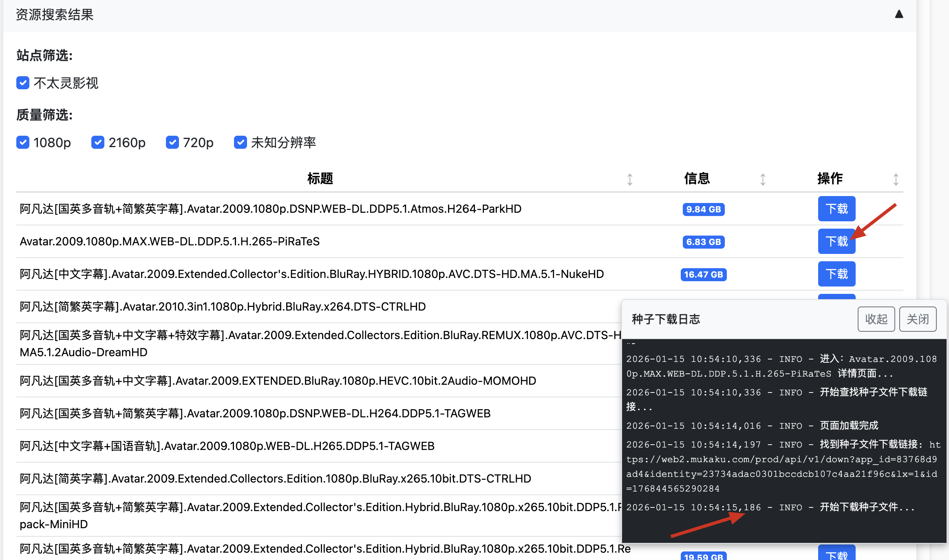Disable the 720p quality filter

[172, 142]
